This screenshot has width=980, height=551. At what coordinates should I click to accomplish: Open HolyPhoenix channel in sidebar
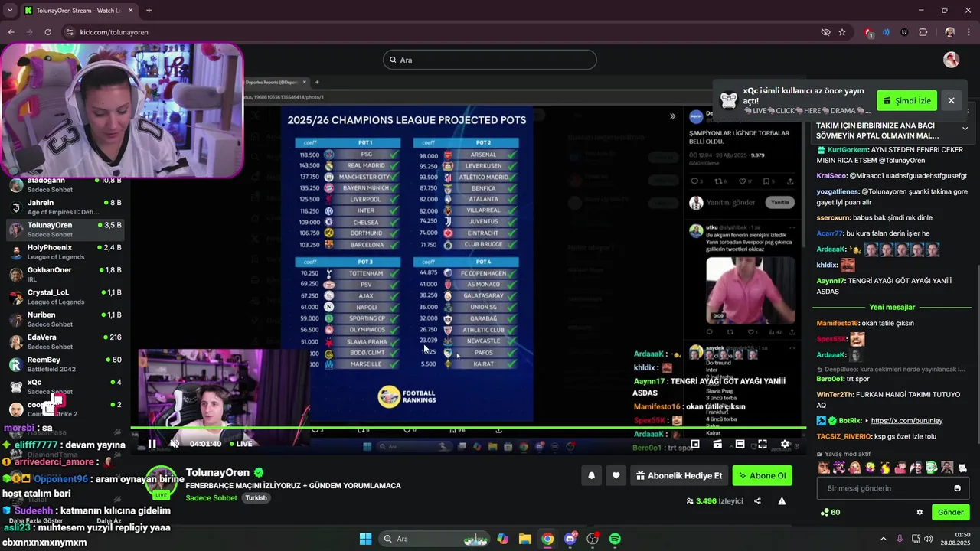(64, 252)
